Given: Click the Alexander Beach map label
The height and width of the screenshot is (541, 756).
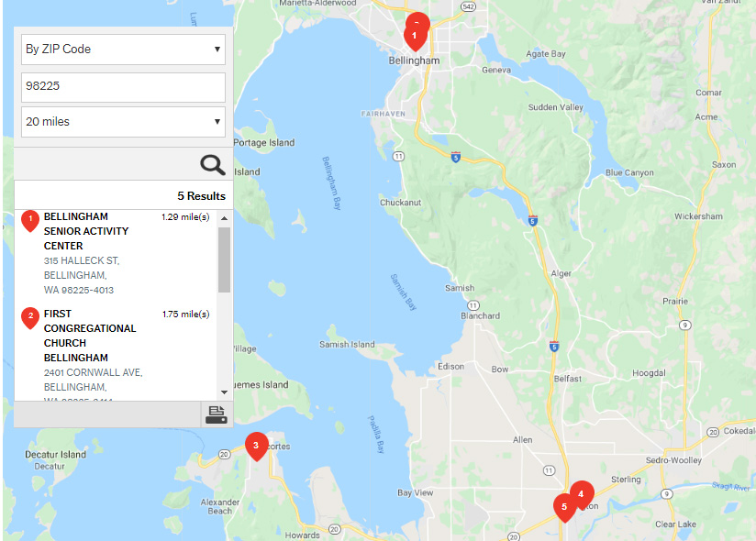Looking at the screenshot, I should [x=220, y=506].
